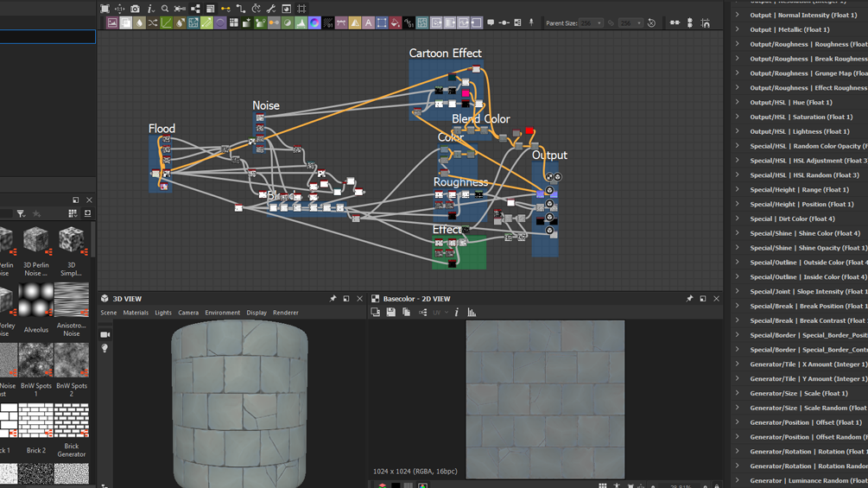This screenshot has height=488, width=868.
Task: Pin the Basecolor 2D VIEW panel
Action: click(x=689, y=298)
